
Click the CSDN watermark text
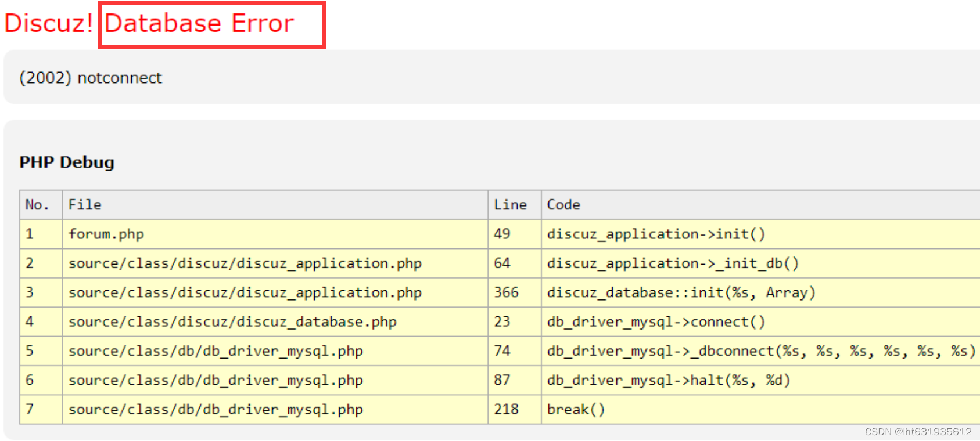[918, 432]
